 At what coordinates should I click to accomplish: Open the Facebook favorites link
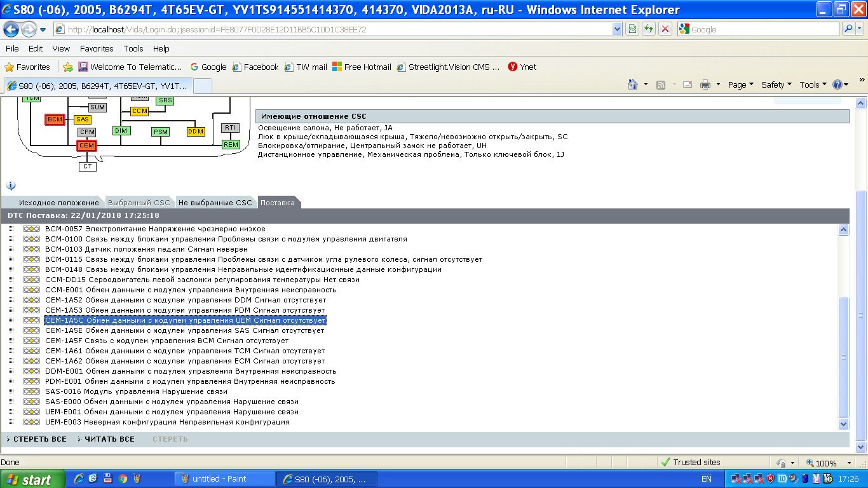pyautogui.click(x=255, y=67)
